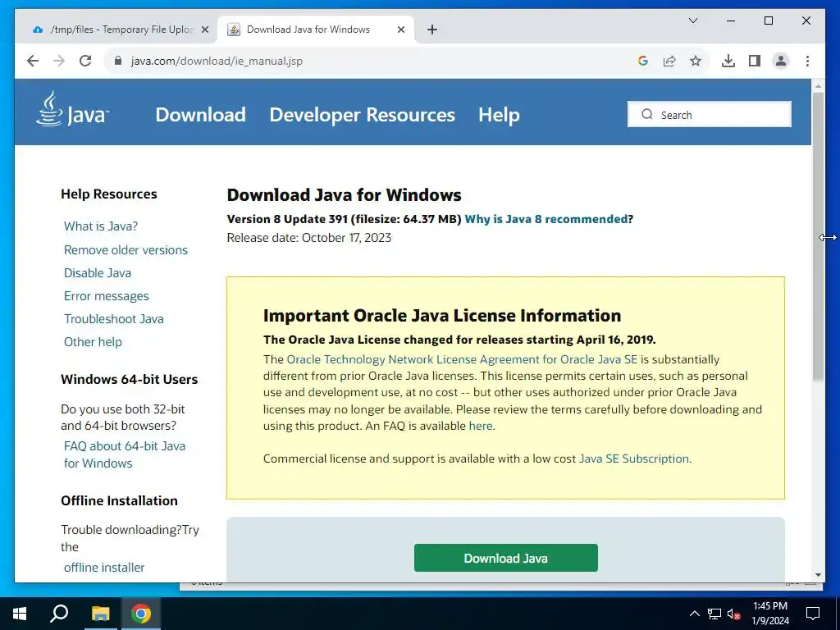Open the Download menu in Java header
The width and height of the screenshot is (840, 630).
pos(200,115)
